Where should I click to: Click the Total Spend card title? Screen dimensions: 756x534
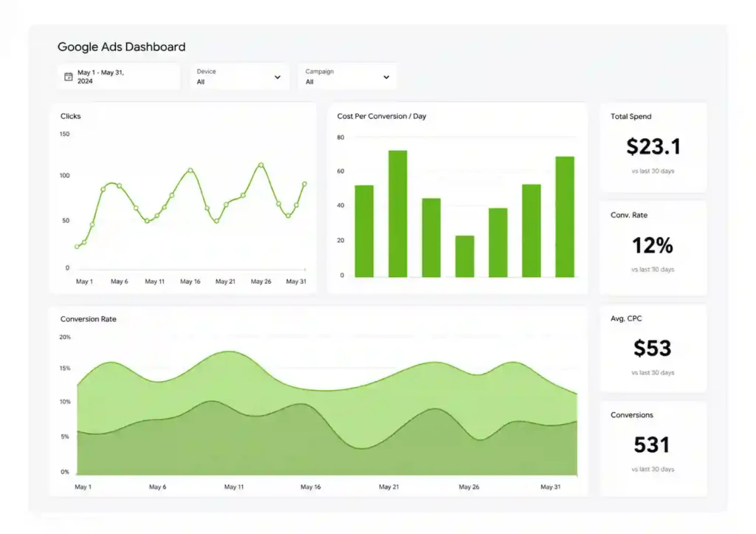point(630,116)
